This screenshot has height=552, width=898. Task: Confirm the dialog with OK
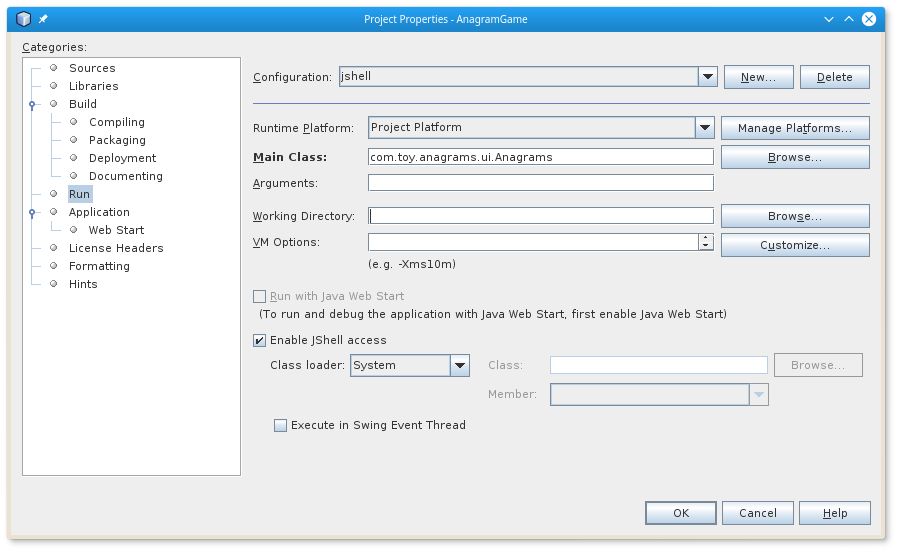pos(681,513)
